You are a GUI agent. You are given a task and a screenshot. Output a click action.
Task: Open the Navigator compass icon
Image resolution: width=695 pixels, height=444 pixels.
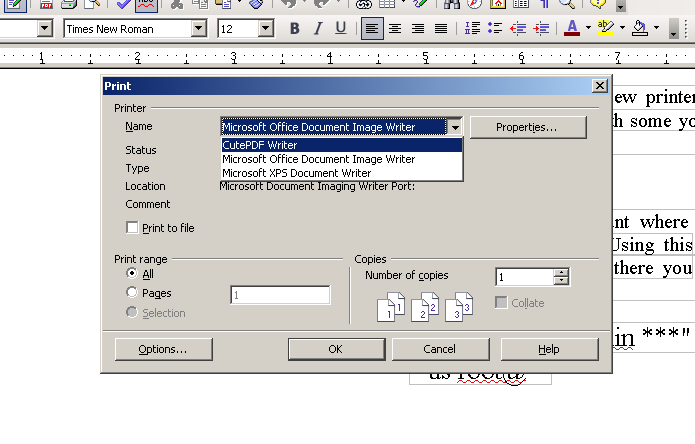(x=474, y=4)
